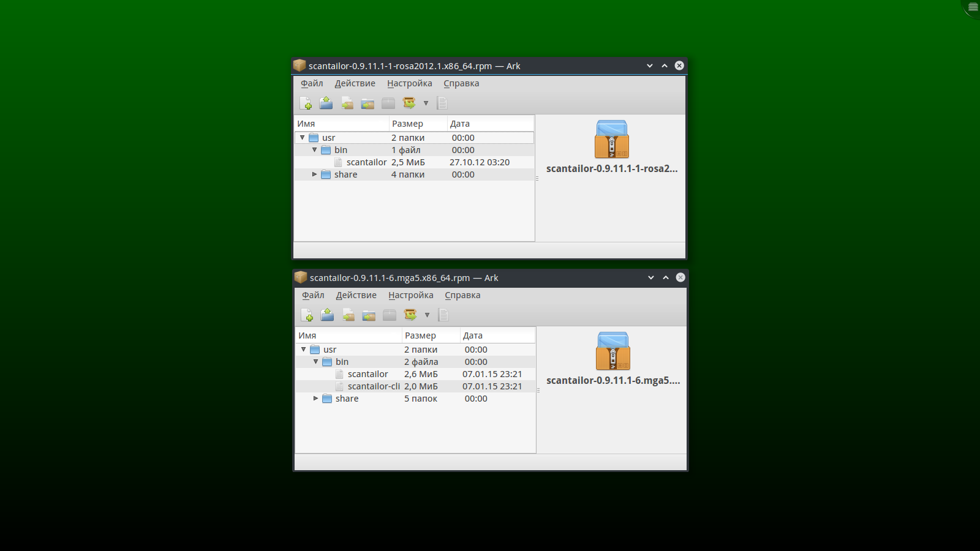Click '5 папок' cell in mga5 window
Image resolution: width=980 pixels, height=551 pixels.
coord(420,399)
